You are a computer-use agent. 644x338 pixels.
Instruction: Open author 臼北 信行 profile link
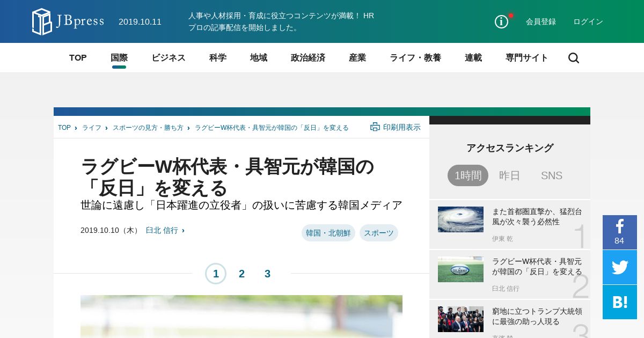click(162, 230)
